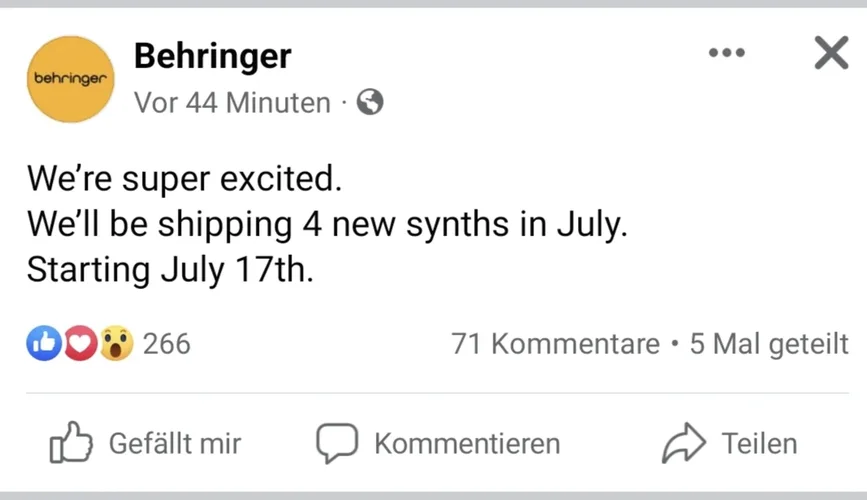Click the globe public visibility icon
867x500 pixels.
coord(370,102)
